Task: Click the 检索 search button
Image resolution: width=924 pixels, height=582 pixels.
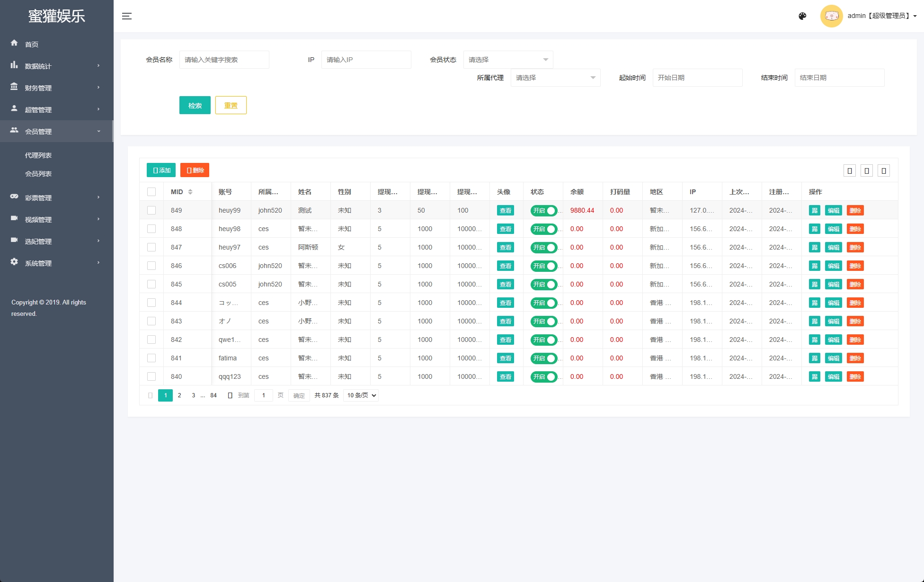Action: point(195,105)
